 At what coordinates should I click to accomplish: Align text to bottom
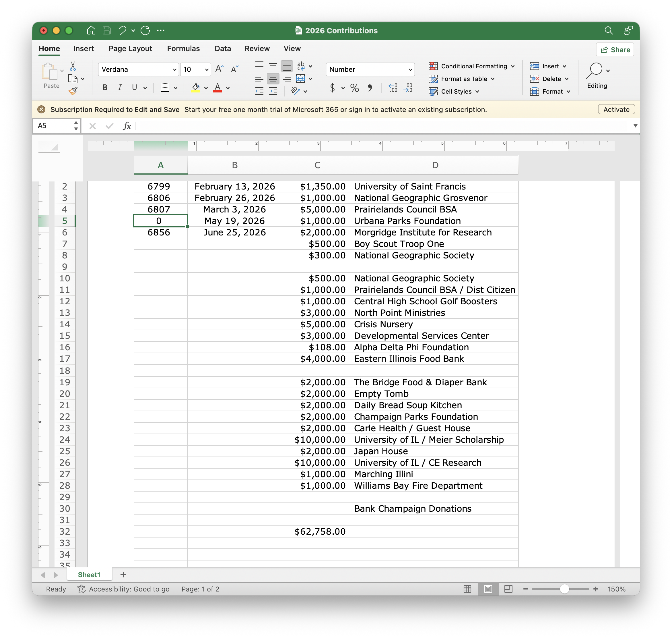click(287, 66)
